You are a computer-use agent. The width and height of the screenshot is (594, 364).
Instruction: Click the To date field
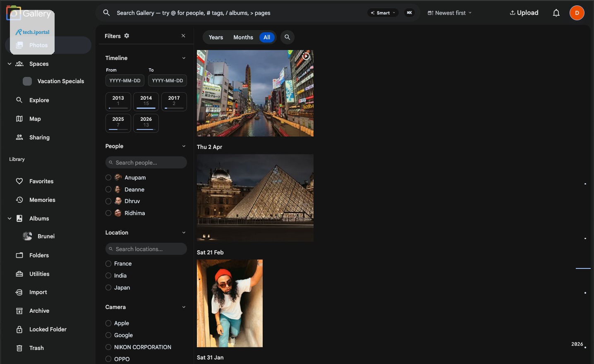pos(168,81)
